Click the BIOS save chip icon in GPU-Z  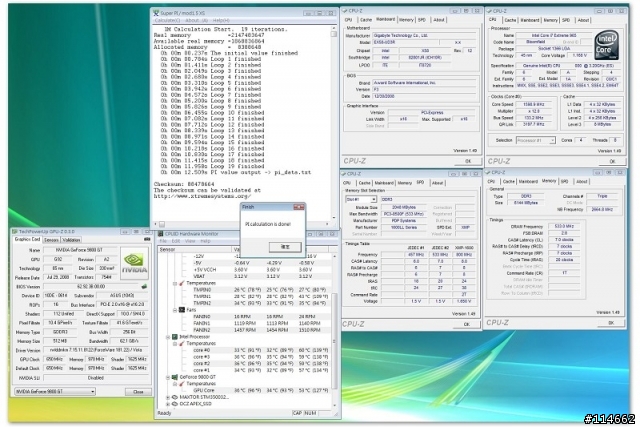tap(144, 287)
